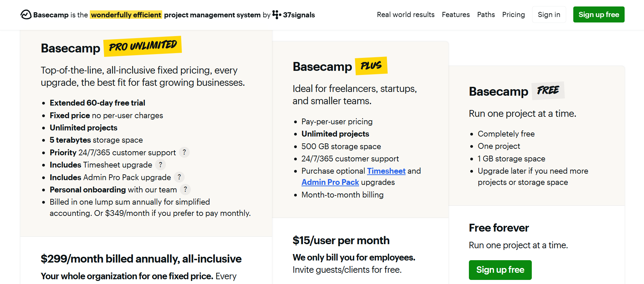Select Pricing in the top navigation
Image resolution: width=644 pixels, height=284 pixels.
513,15
